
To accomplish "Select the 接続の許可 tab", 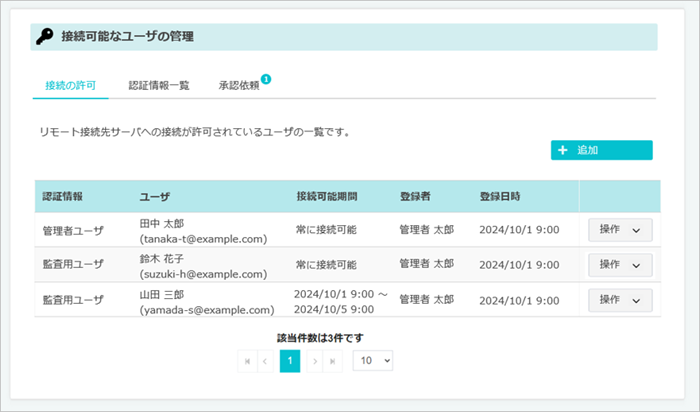I will pos(70,86).
